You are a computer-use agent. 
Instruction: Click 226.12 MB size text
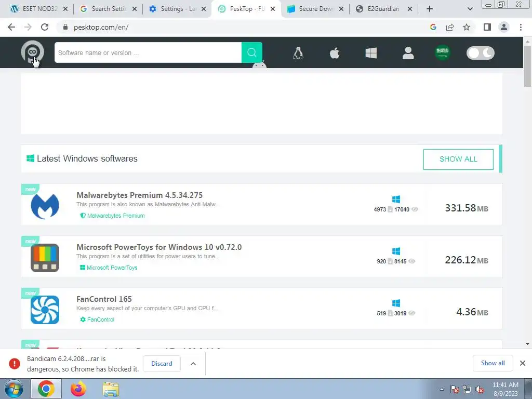467,260
